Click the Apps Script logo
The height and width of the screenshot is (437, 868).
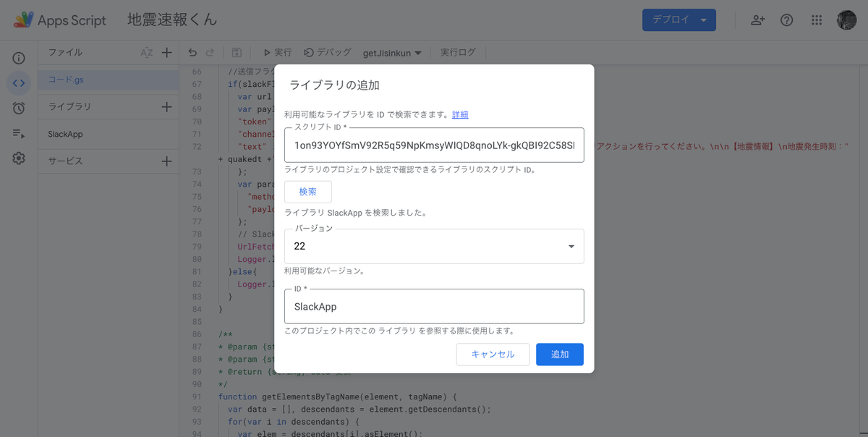click(x=60, y=20)
